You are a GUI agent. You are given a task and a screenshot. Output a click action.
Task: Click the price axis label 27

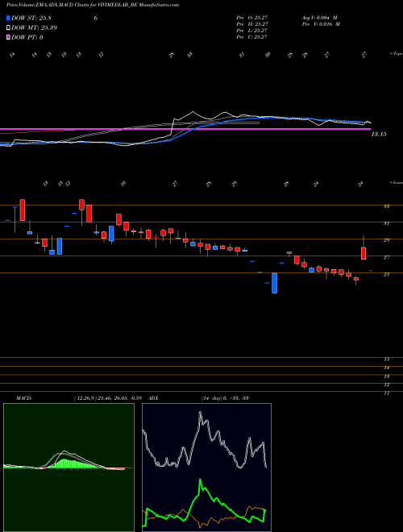click(386, 257)
